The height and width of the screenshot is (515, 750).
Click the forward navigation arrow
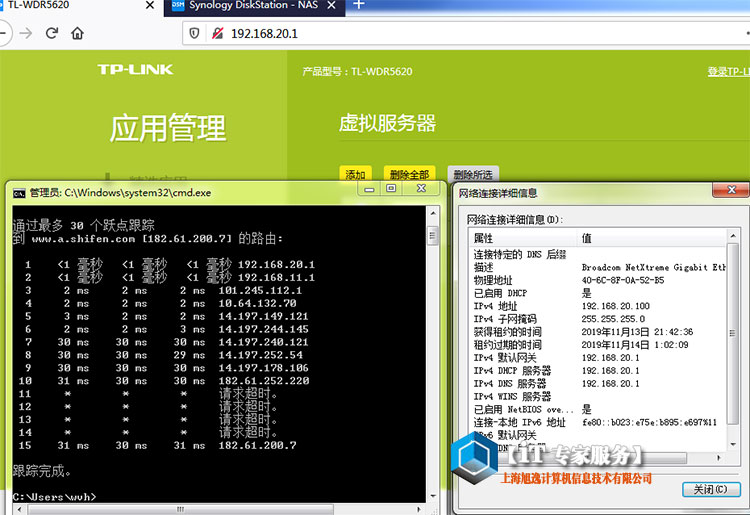point(26,33)
